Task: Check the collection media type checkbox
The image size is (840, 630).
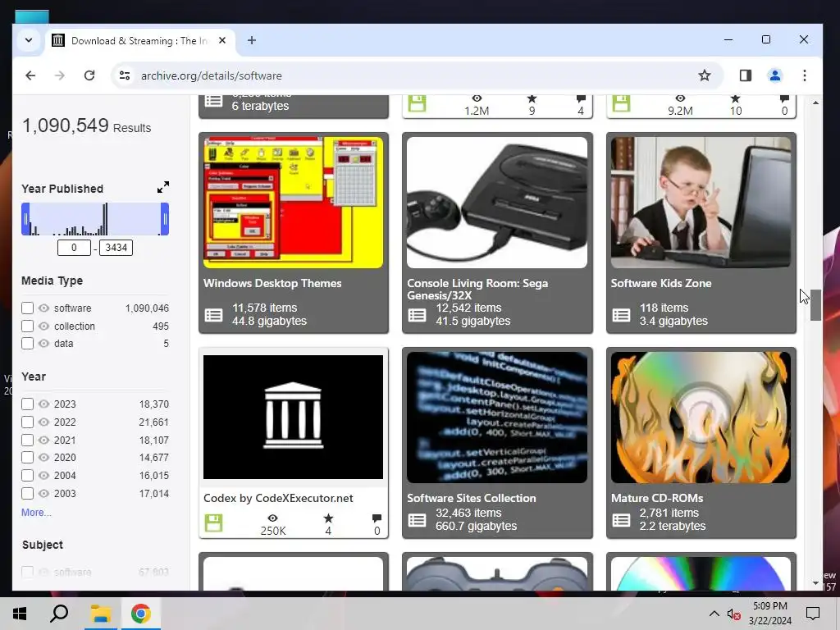Action: (x=27, y=326)
